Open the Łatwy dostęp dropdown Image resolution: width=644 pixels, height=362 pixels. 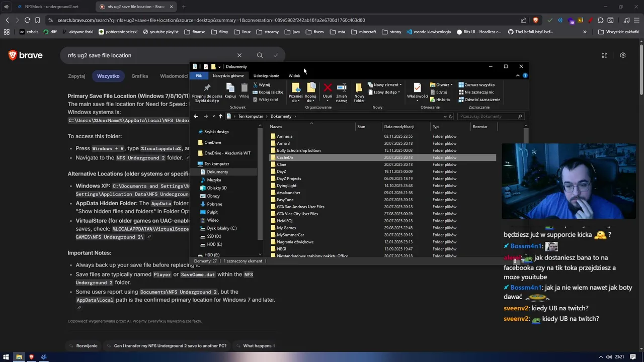pos(384,92)
